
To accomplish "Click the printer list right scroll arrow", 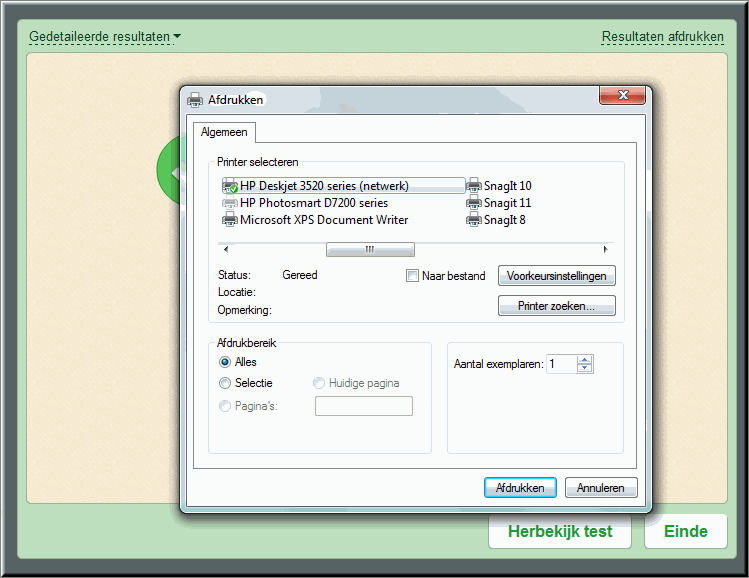I will [x=605, y=249].
